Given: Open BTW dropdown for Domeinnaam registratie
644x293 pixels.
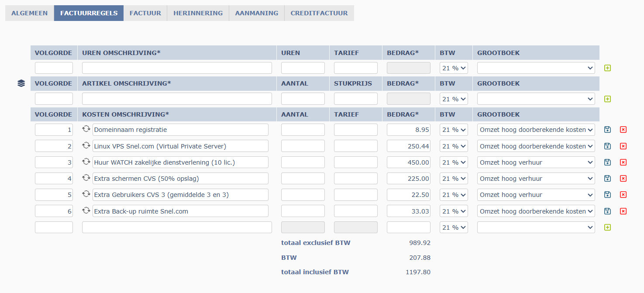Looking at the screenshot, I should click(454, 130).
